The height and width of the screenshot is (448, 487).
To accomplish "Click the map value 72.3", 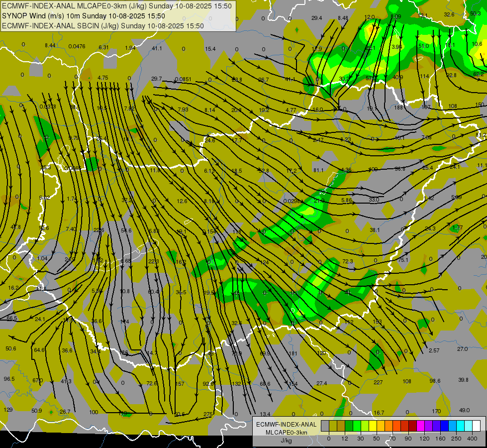I will 348,261.
